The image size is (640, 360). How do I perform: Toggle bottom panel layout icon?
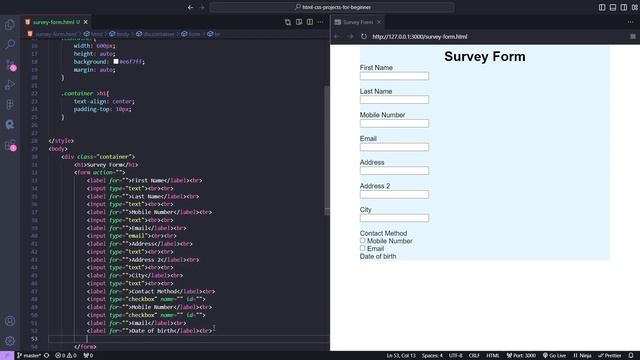point(613,7)
